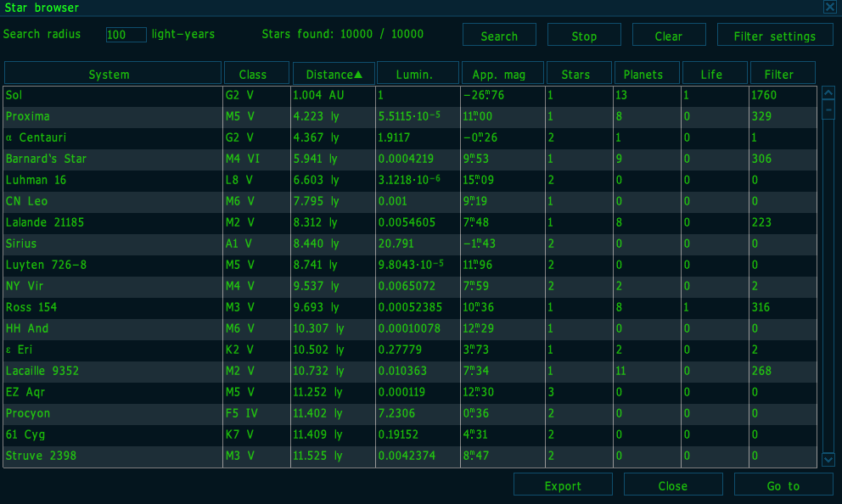Viewport: 842px width, 504px height.
Task: Select the Struve 2398 row
Action: point(410,456)
